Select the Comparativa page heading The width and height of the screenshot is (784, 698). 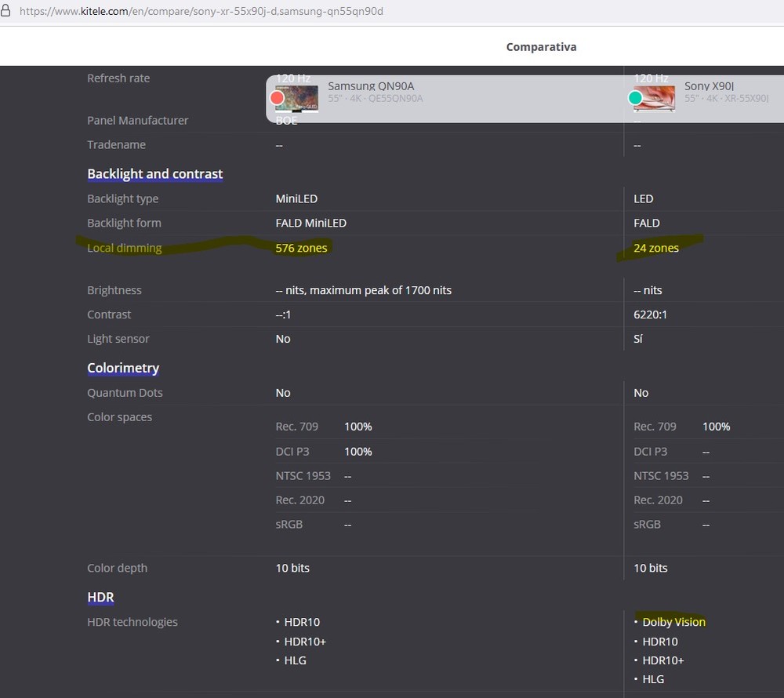click(541, 47)
